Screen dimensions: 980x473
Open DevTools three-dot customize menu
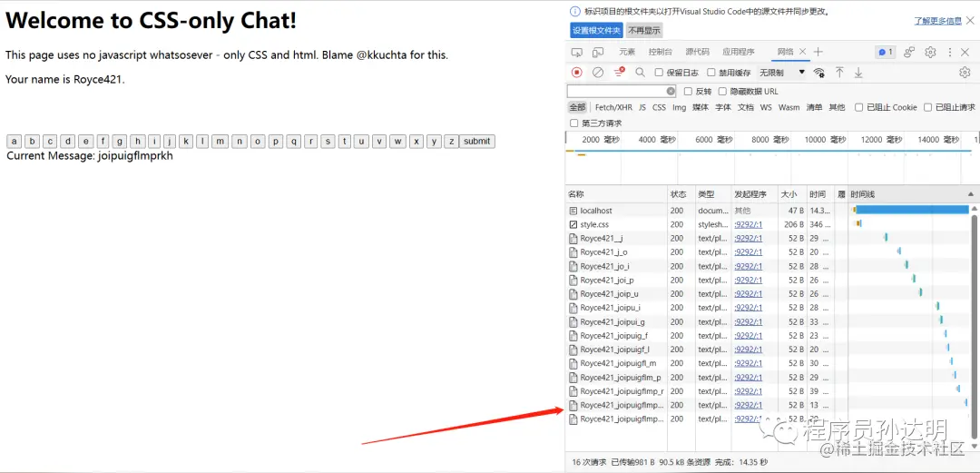[950, 52]
